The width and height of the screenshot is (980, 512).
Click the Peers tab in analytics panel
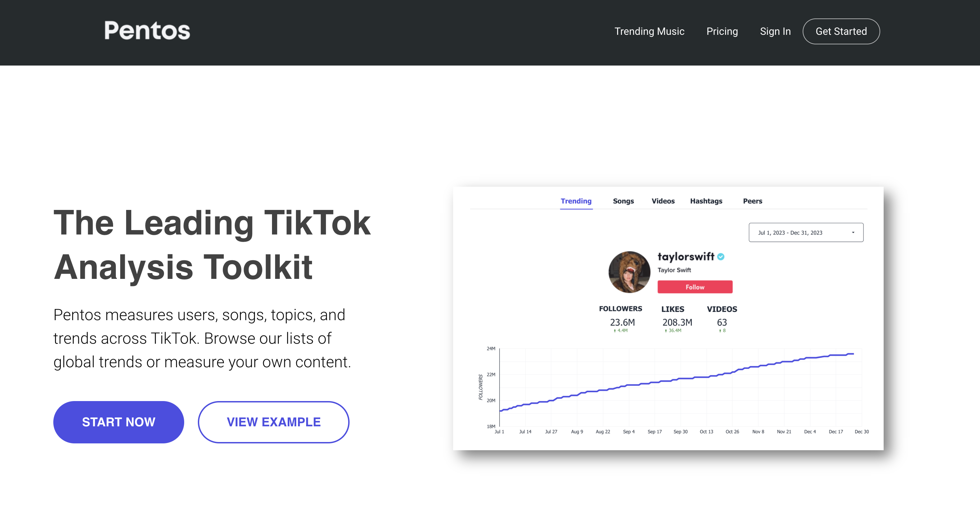point(752,201)
